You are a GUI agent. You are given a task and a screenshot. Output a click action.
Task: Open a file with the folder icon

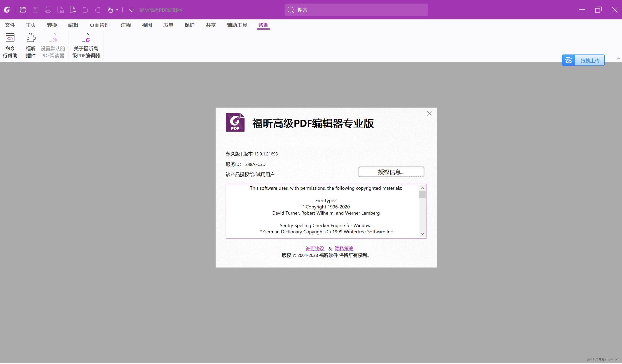(x=23, y=10)
